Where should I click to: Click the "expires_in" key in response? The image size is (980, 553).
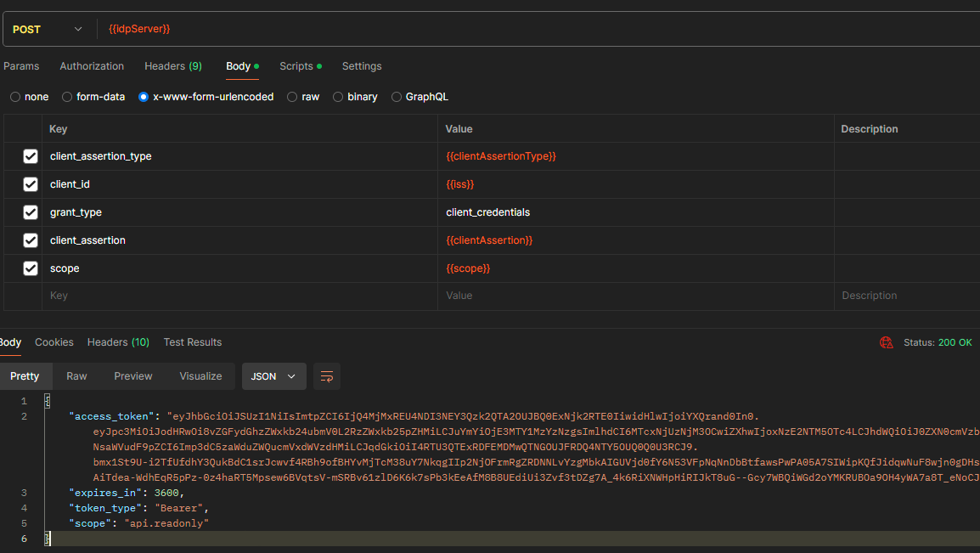click(x=105, y=493)
